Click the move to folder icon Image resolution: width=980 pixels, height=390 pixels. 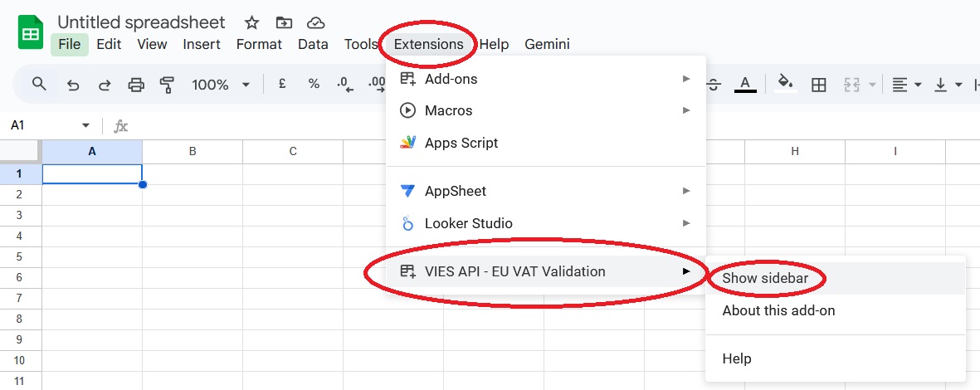pyautogui.click(x=284, y=23)
